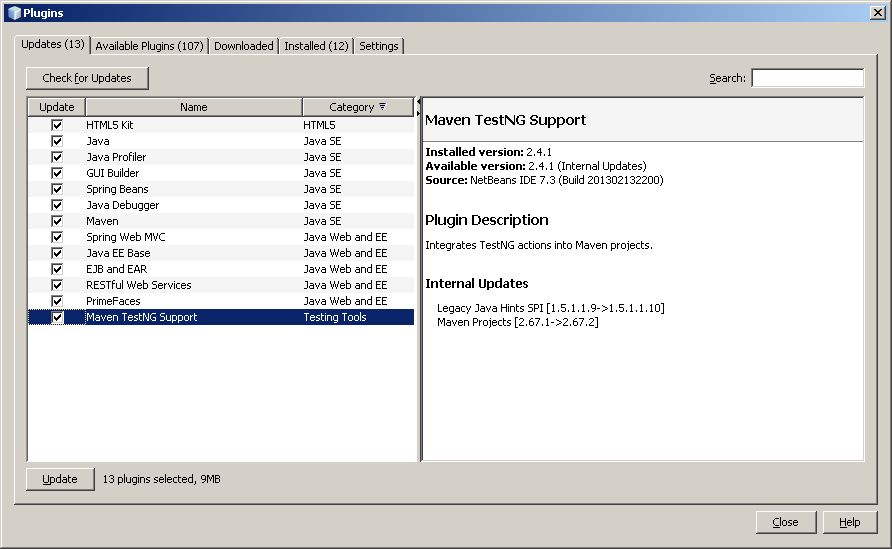
Task: Sort plugins by the Update column header
Action: click(56, 107)
